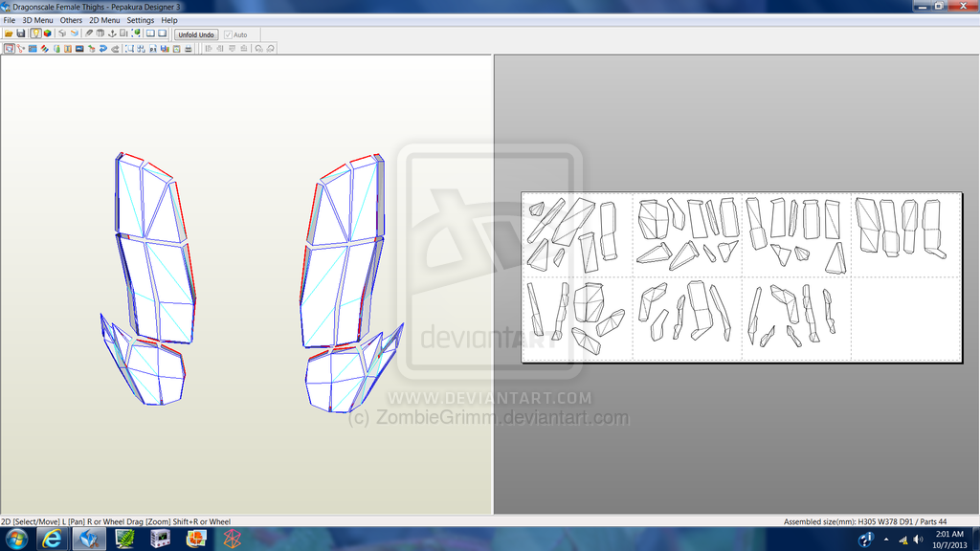Click the volume speaker tray icon

[918, 540]
